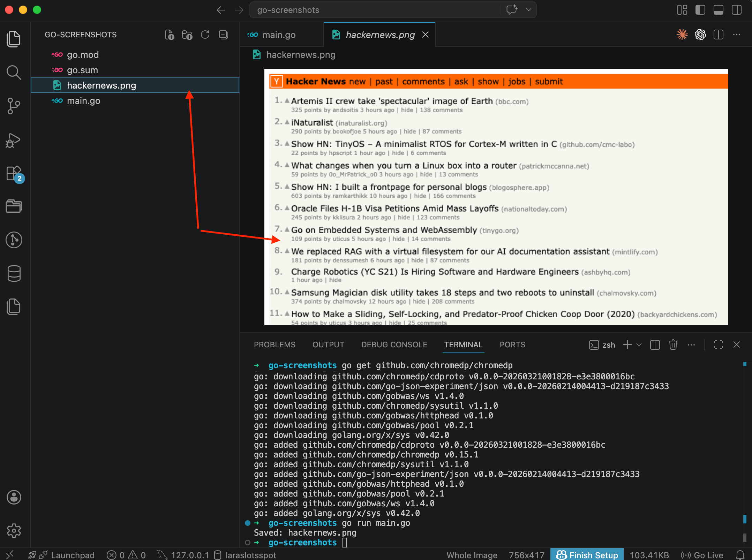Switch to the main.go editor tab
The width and height of the screenshot is (752, 560).
pos(279,35)
